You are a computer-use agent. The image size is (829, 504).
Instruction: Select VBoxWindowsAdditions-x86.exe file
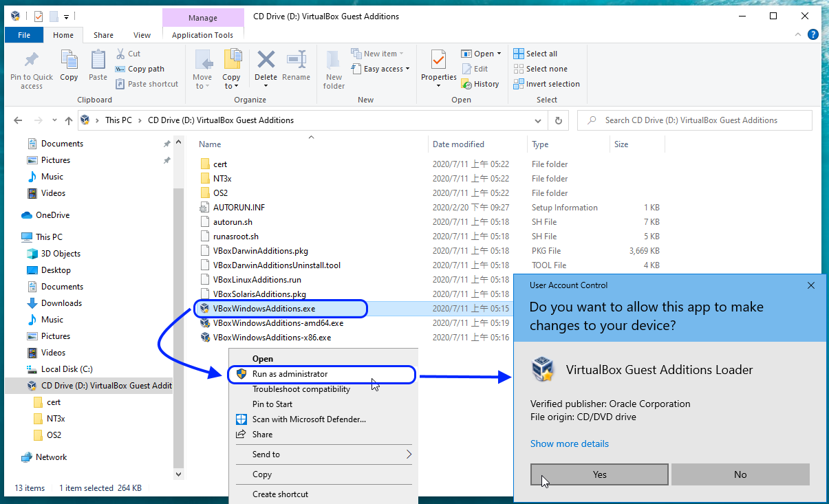(x=272, y=338)
